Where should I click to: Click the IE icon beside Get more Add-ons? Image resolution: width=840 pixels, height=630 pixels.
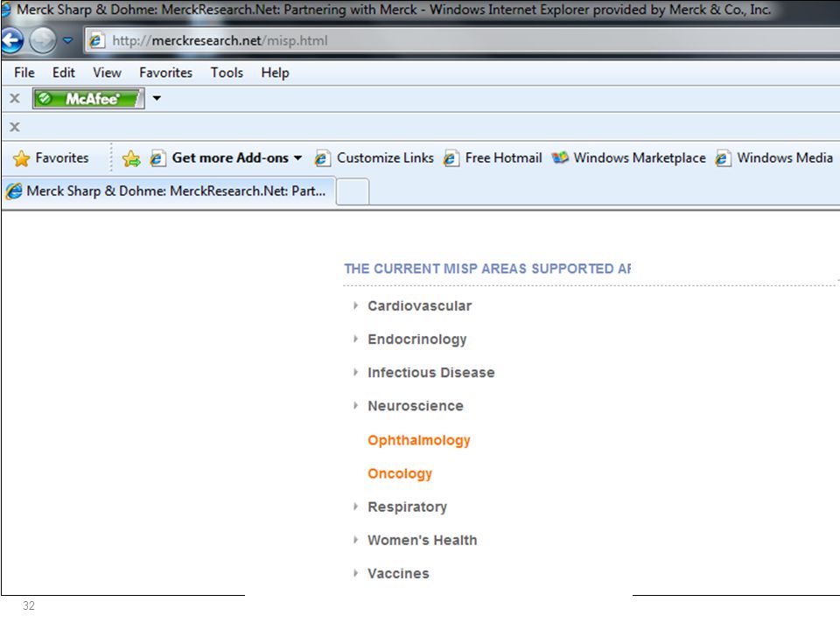click(157, 158)
